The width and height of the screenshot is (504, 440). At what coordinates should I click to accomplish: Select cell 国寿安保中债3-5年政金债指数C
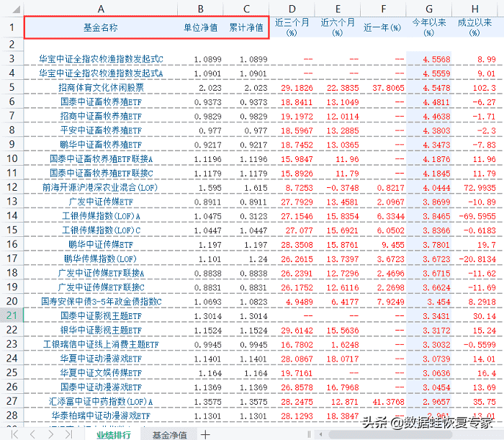(x=101, y=301)
